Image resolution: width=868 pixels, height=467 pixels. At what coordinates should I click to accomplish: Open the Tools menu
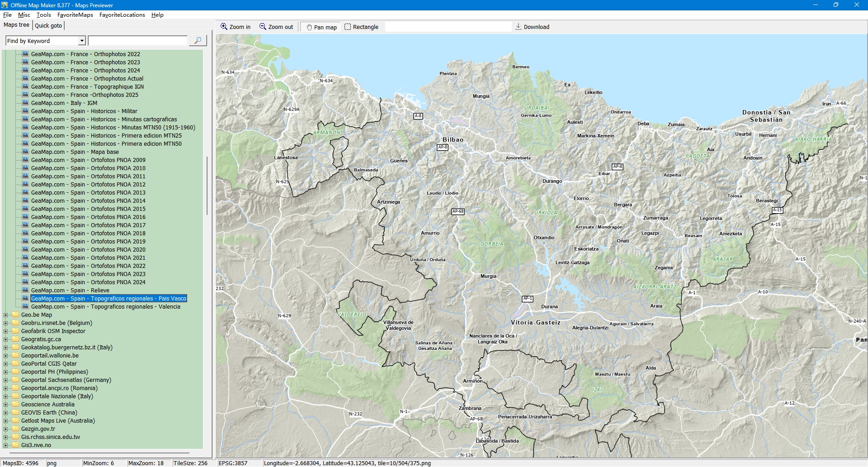tap(43, 15)
